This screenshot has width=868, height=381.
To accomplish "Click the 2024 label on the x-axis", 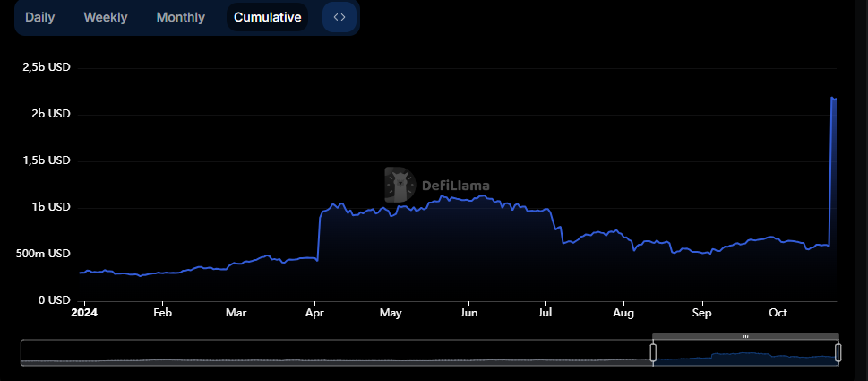I will 84,313.
